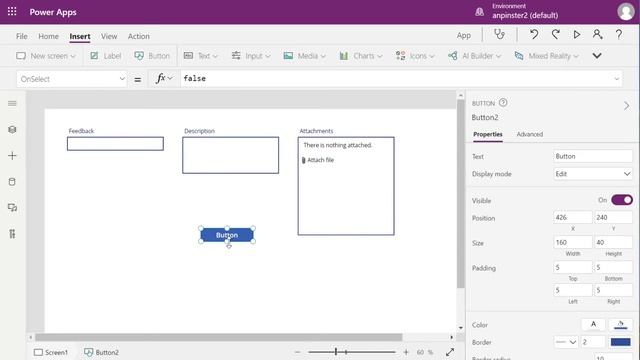Undo the last action

click(534, 34)
